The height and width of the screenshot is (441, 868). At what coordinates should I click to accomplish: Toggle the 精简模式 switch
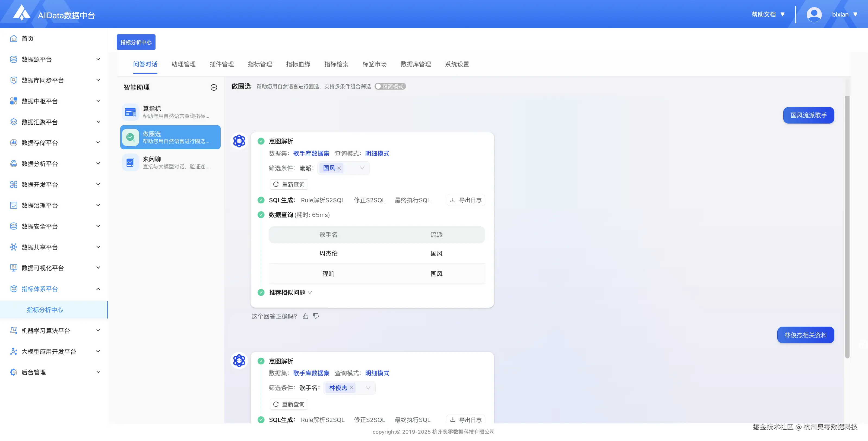point(390,87)
